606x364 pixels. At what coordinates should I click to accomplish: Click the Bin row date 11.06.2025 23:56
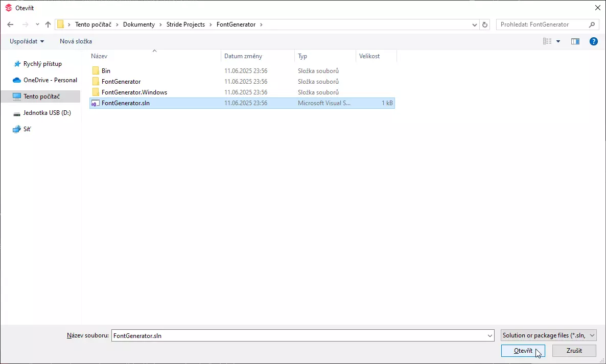click(246, 70)
